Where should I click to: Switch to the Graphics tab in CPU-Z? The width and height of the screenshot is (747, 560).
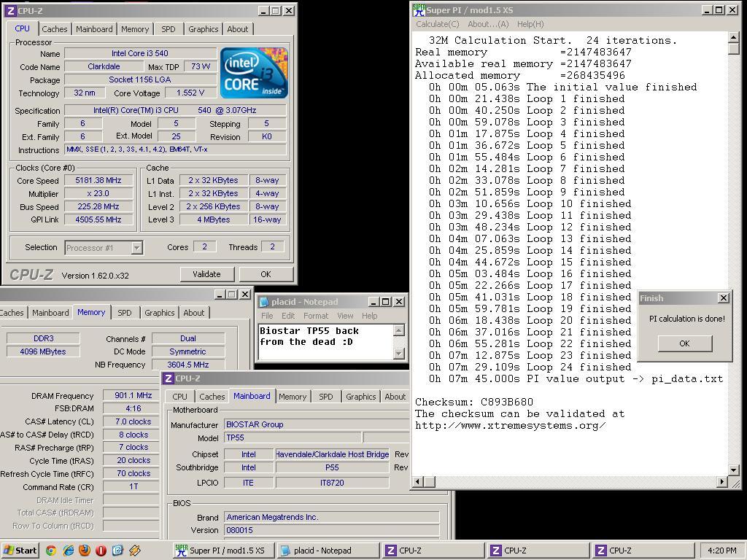tap(203, 29)
